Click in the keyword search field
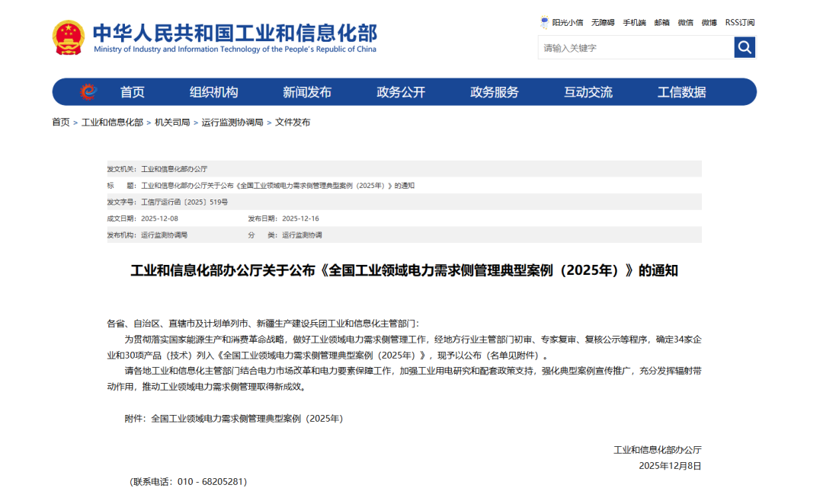The width and height of the screenshot is (823, 504). click(x=636, y=48)
